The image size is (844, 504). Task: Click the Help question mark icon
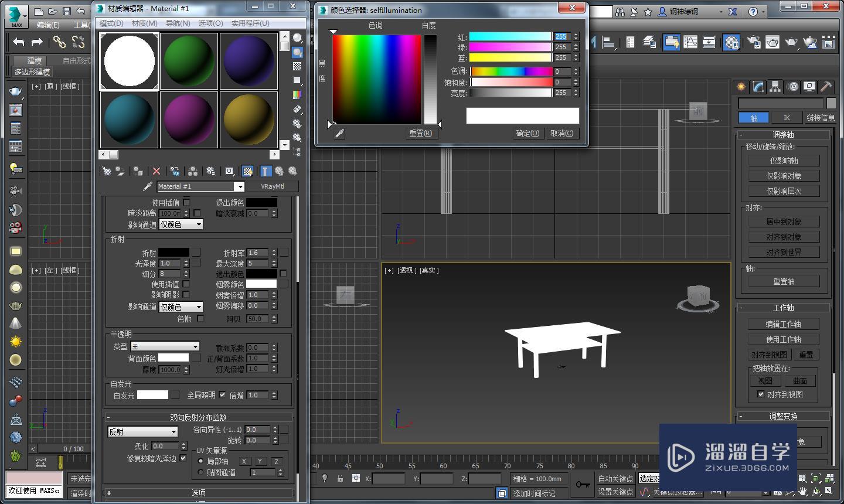click(x=754, y=11)
